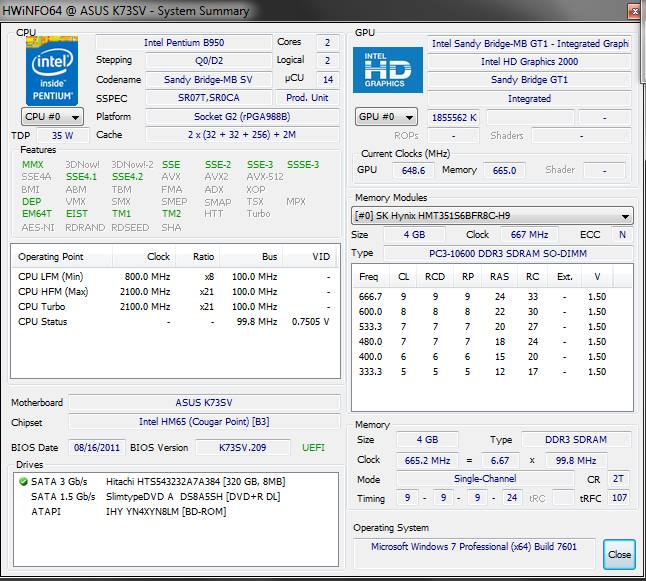Click the tRFC value 107
Image resolution: width=646 pixels, height=581 pixels.
619,498
